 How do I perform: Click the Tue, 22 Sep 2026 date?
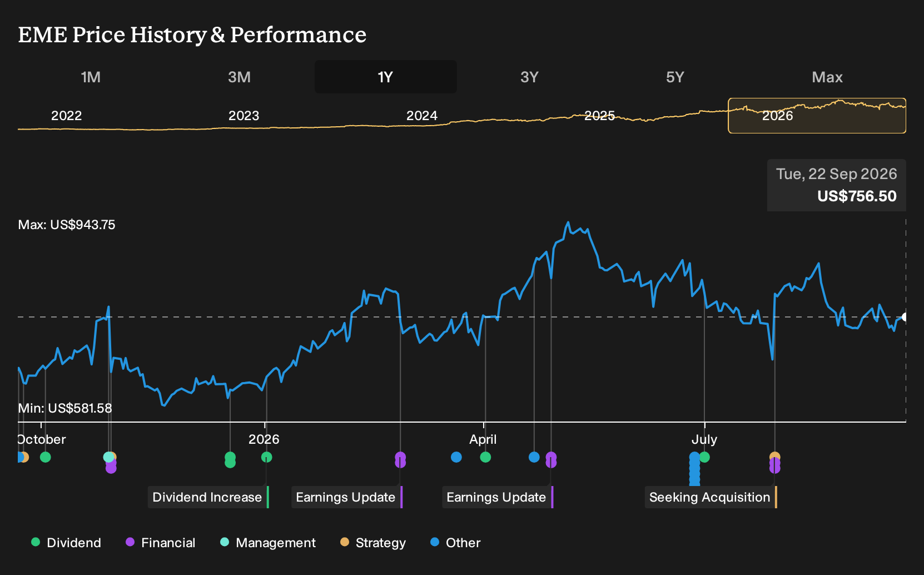coord(837,174)
